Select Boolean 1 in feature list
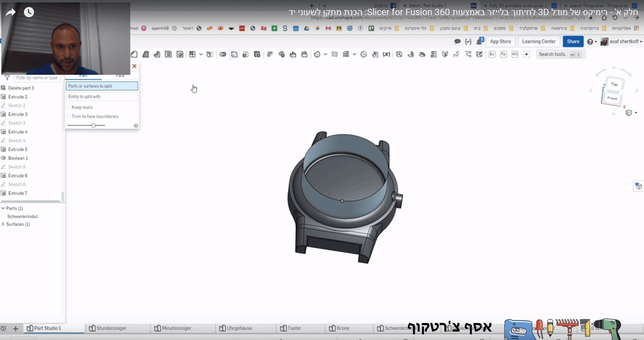 pos(18,158)
